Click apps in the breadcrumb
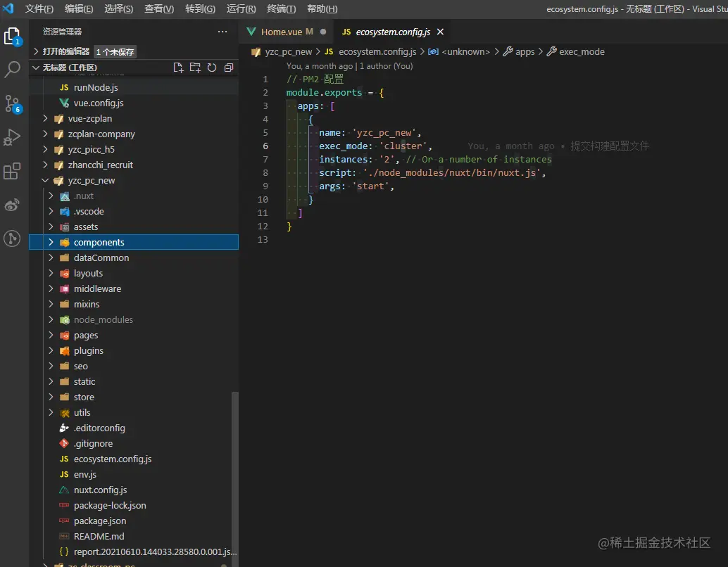The height and width of the screenshot is (567, 728). (x=525, y=51)
